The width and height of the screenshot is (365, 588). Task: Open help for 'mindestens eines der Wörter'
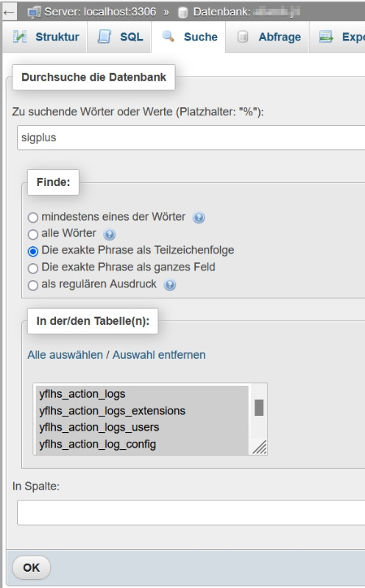click(x=199, y=217)
